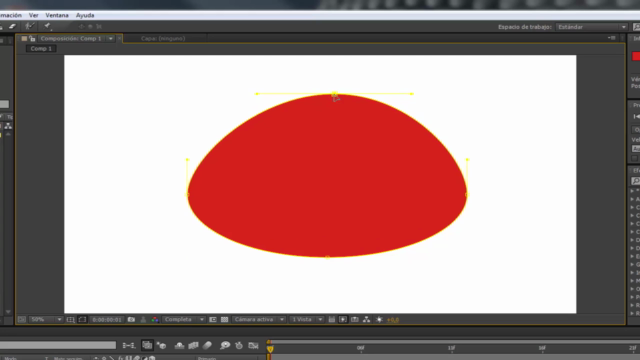Click the first frame button in Preview panel
Viewport: 640px width, 360px height.
pyautogui.click(x=636, y=116)
